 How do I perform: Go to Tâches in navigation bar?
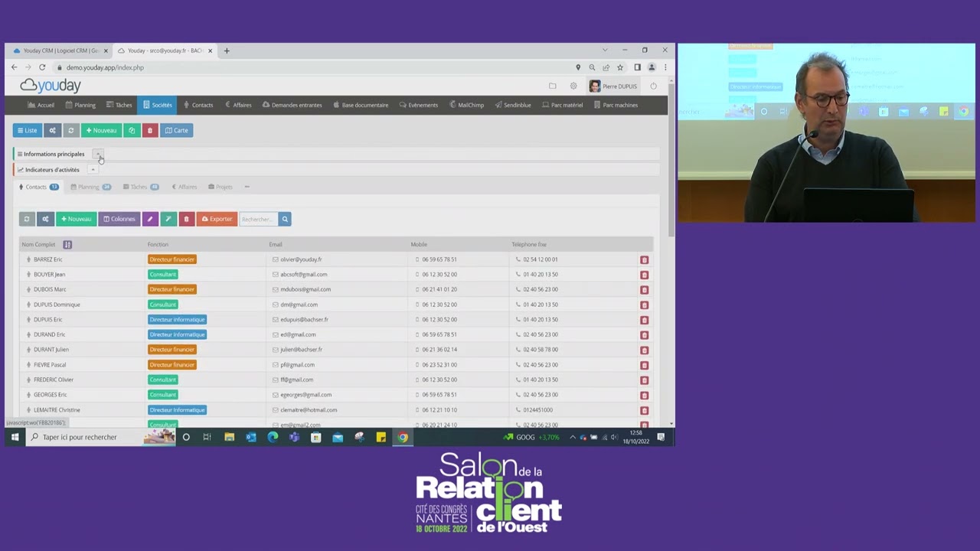click(119, 105)
